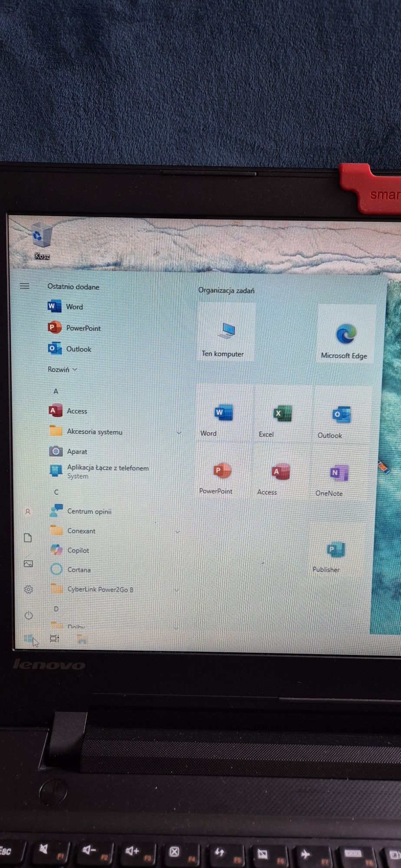Open Task View on the taskbar
The image size is (401, 868).
pos(55,638)
